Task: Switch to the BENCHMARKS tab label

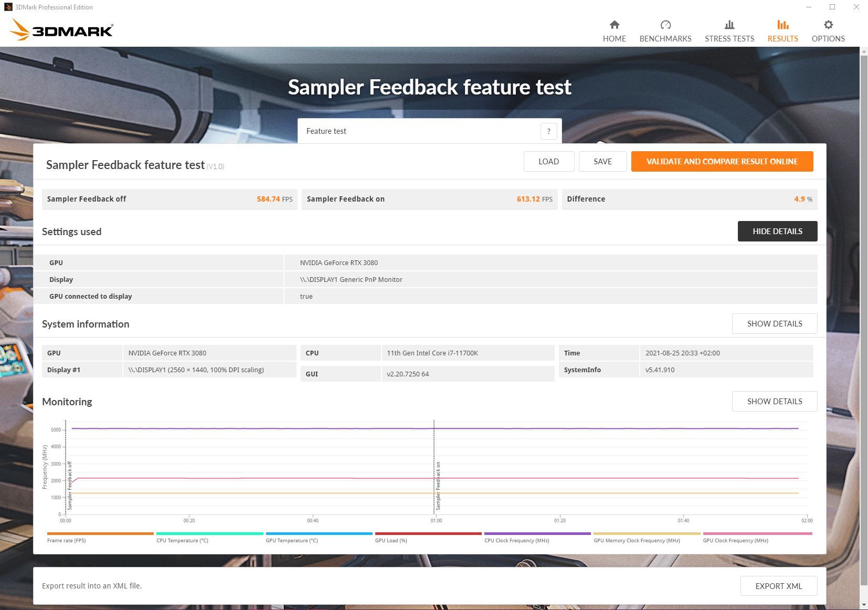Action: coord(665,39)
